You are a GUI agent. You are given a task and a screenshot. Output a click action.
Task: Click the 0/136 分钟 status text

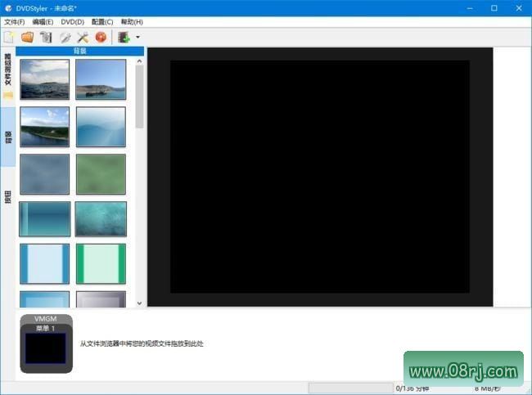[413, 388]
